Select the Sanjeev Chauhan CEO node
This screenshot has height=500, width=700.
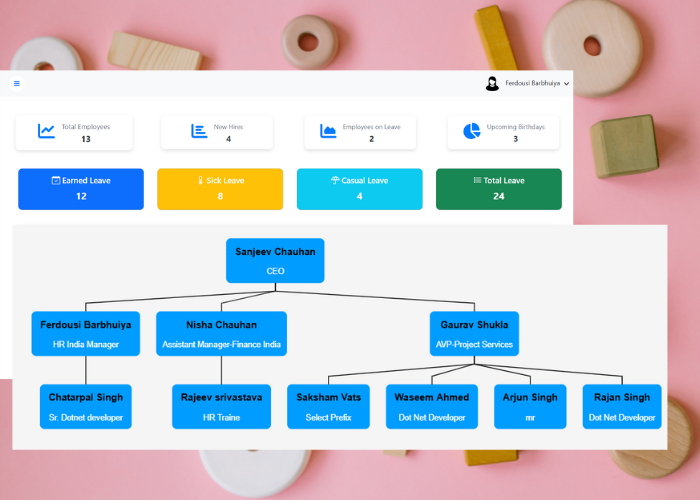[x=275, y=261]
